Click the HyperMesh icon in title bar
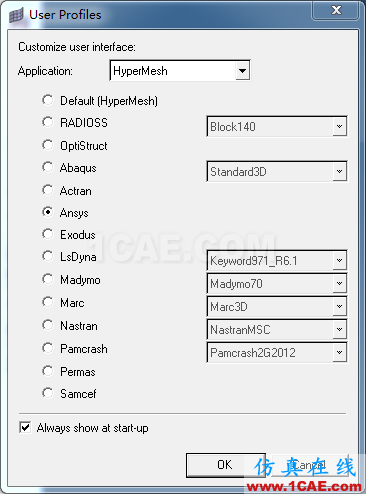The image size is (366, 494). click(x=16, y=15)
